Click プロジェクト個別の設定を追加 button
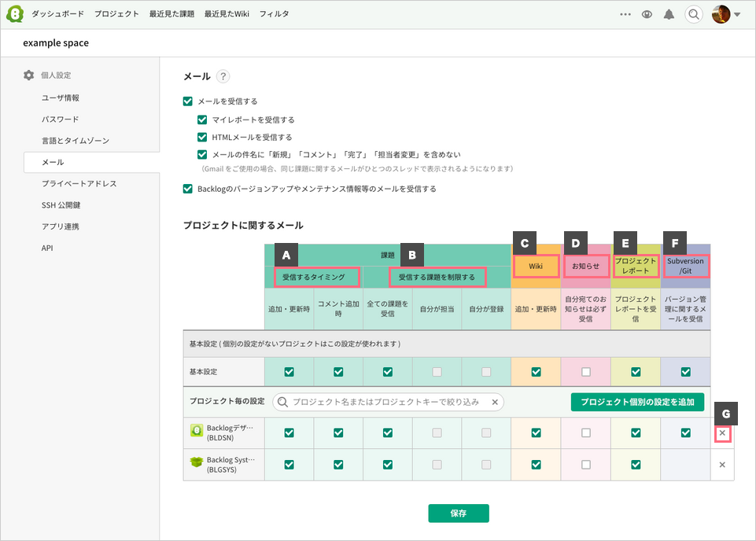The width and height of the screenshot is (756, 541). tap(637, 402)
